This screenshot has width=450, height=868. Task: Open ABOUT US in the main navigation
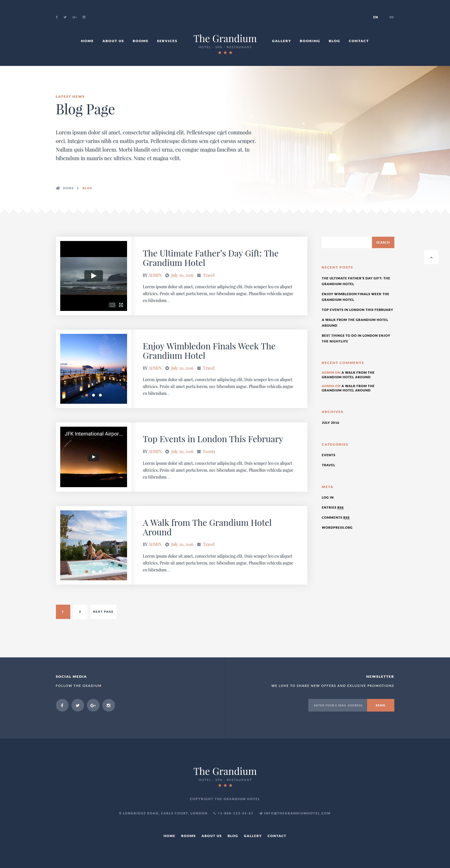click(113, 41)
